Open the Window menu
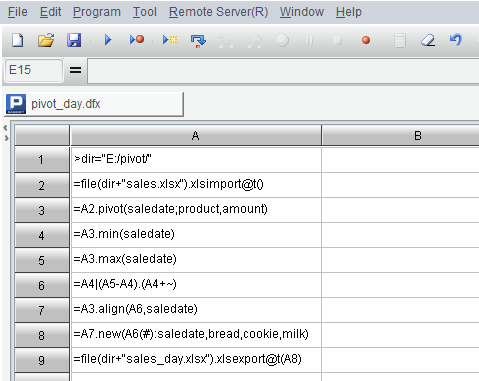This screenshot has width=479, height=381. (302, 12)
